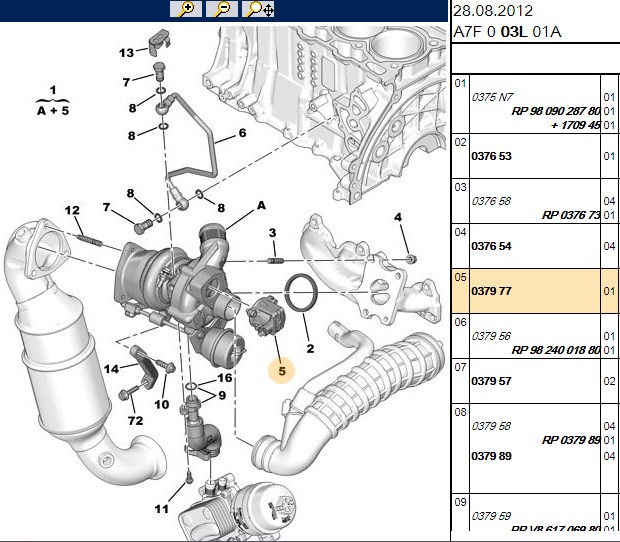This screenshot has height=542, width=620.
Task: Click replacement part RP 0379 89
Action: point(571,440)
